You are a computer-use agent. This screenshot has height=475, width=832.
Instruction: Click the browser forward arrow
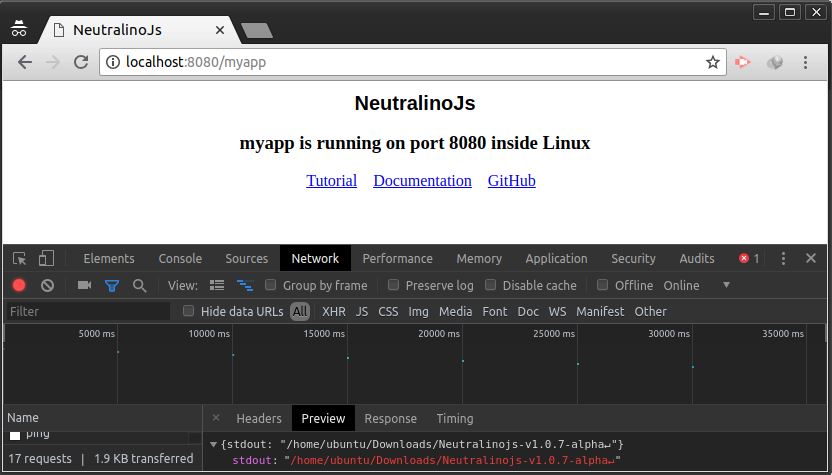click(53, 62)
